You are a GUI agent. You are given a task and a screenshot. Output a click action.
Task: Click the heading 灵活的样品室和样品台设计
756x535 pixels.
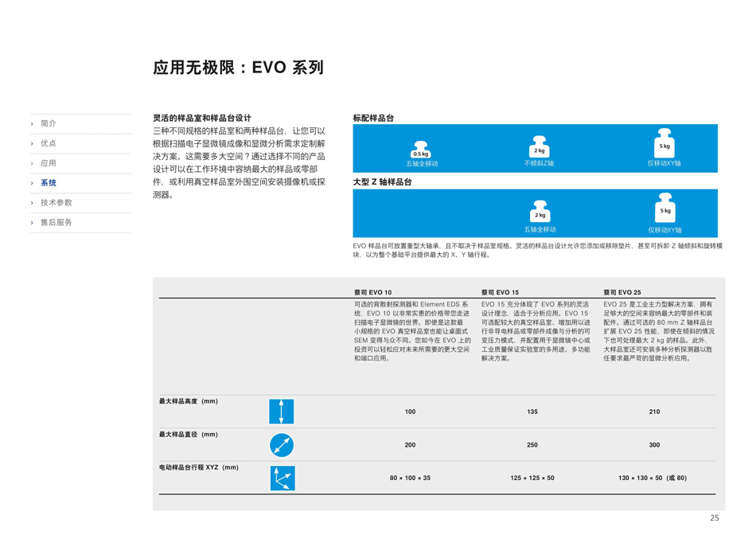(x=202, y=118)
